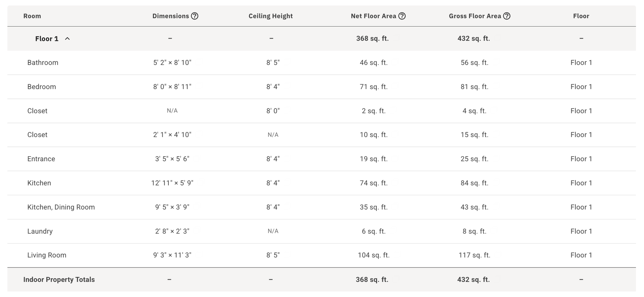Click the Kitchen net area 74 sq. ft.
The width and height of the screenshot is (644, 297).
click(374, 183)
